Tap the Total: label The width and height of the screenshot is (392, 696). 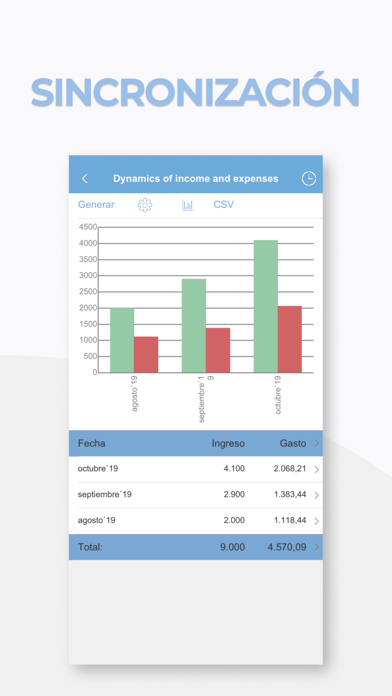coord(90,547)
